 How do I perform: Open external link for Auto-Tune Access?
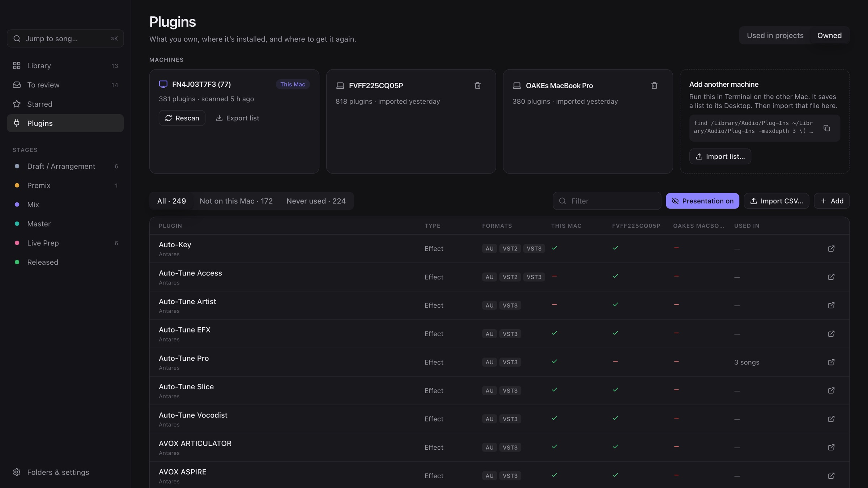click(831, 277)
